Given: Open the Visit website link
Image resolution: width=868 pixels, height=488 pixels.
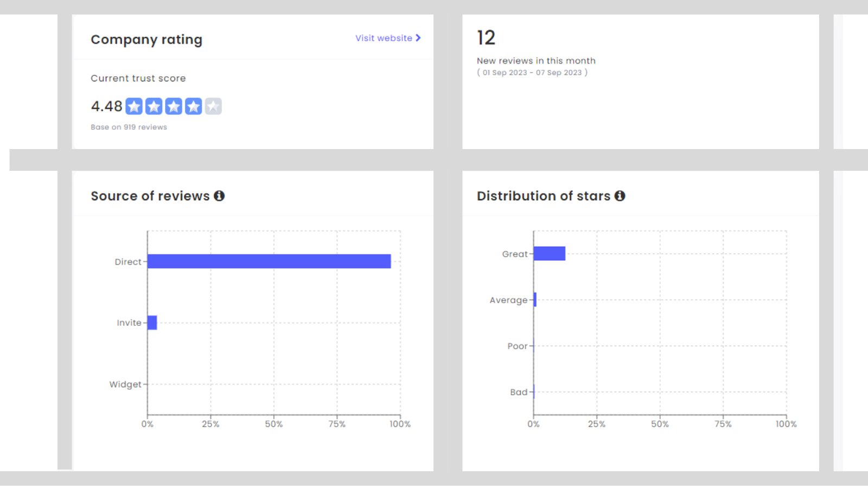Looking at the screenshot, I should point(384,38).
